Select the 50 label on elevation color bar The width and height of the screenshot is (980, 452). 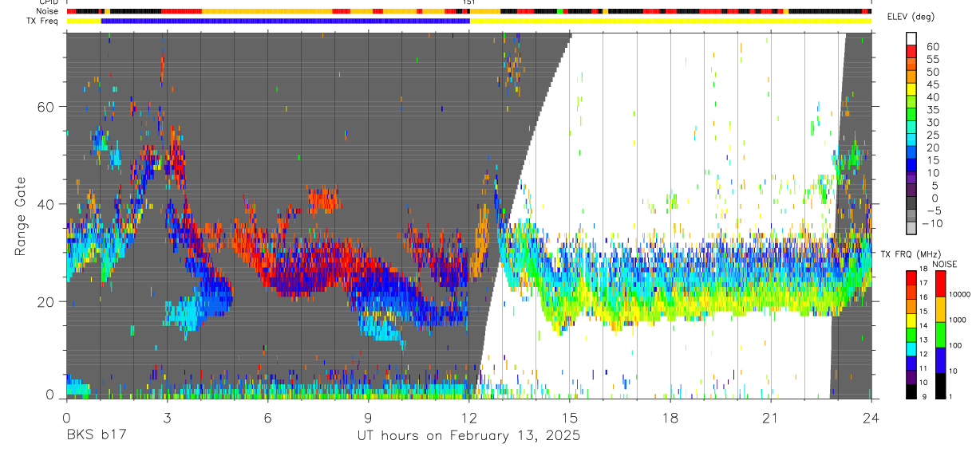click(931, 72)
